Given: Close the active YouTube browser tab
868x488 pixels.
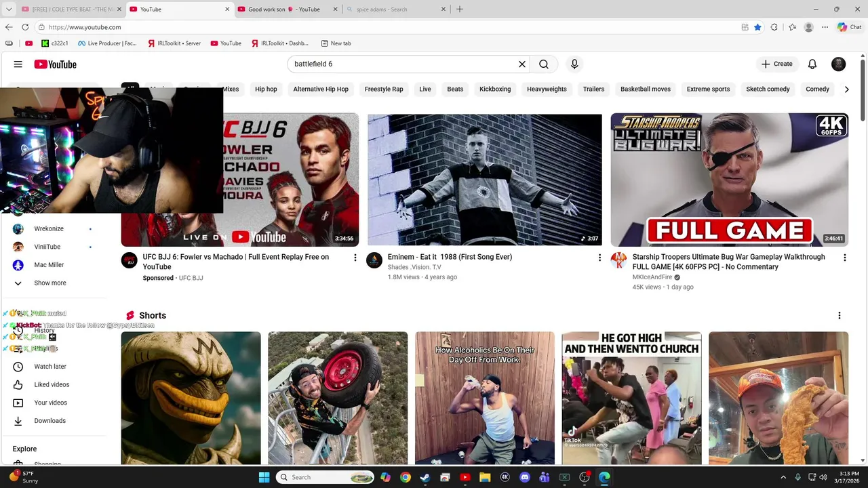Looking at the screenshot, I should coord(227,9).
